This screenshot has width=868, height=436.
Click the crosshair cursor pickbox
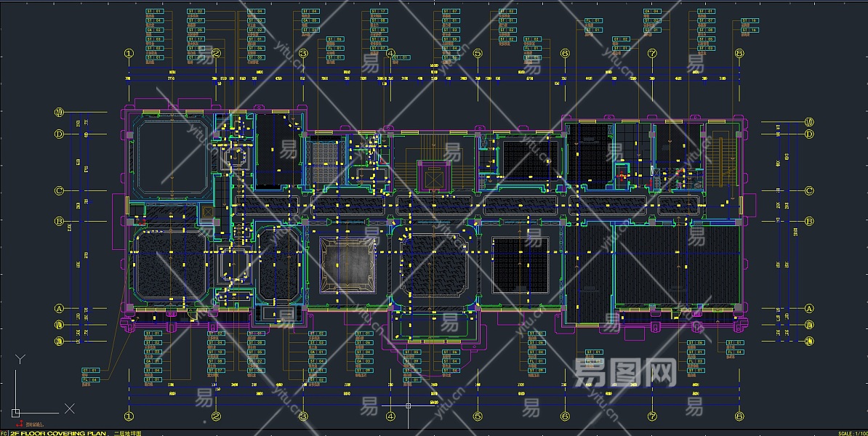click(409, 405)
